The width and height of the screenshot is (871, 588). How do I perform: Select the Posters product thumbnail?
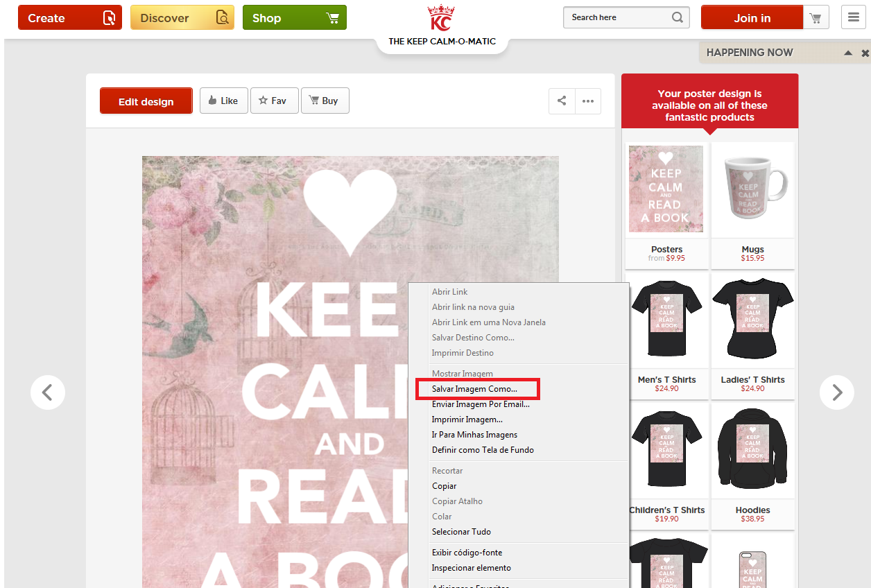coord(666,189)
